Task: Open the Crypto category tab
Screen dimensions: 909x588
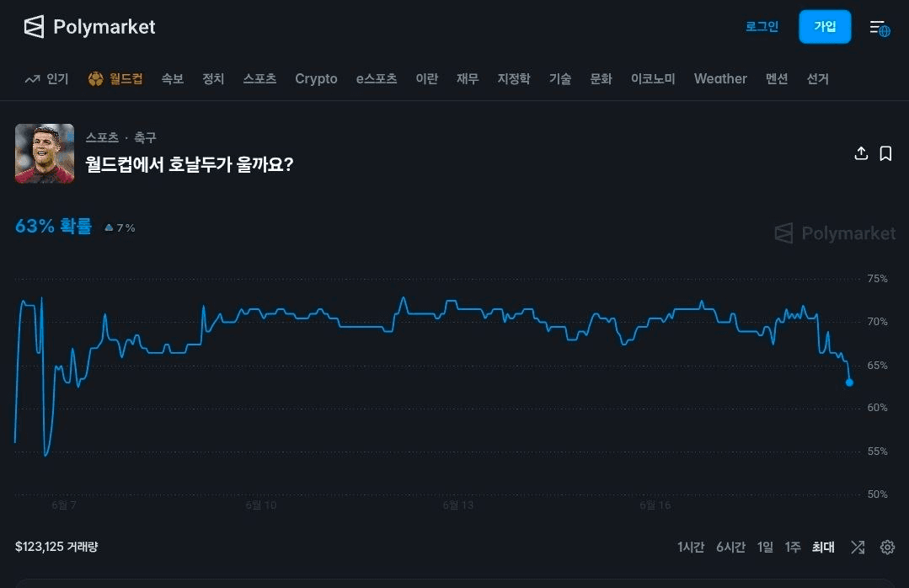Action: pyautogui.click(x=316, y=79)
